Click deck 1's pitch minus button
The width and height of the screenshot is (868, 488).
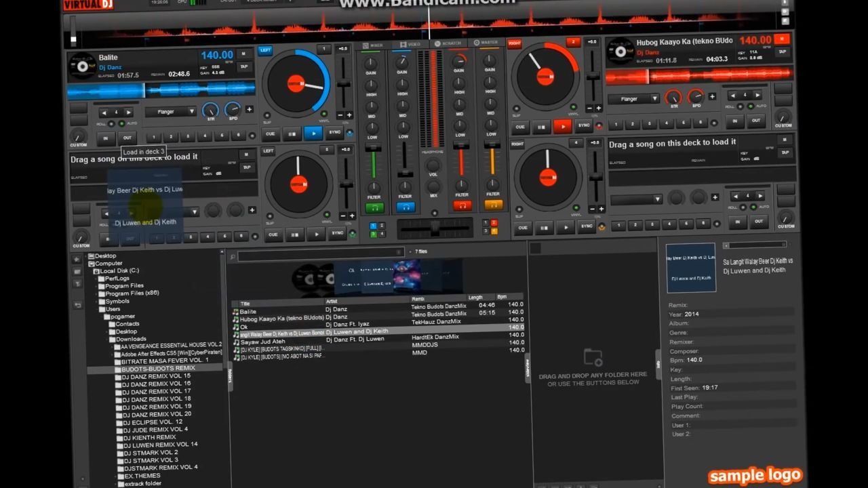[340, 115]
